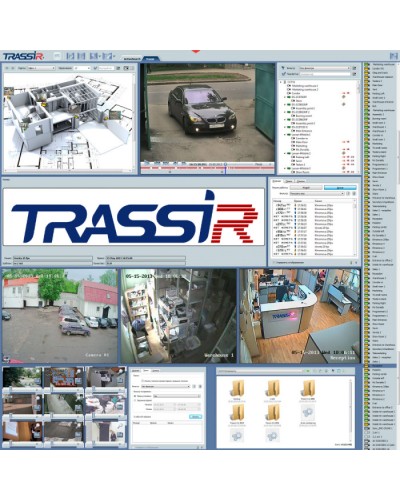
Task: Click the first layout icon with dropdown arrow
Action: pos(95,56)
